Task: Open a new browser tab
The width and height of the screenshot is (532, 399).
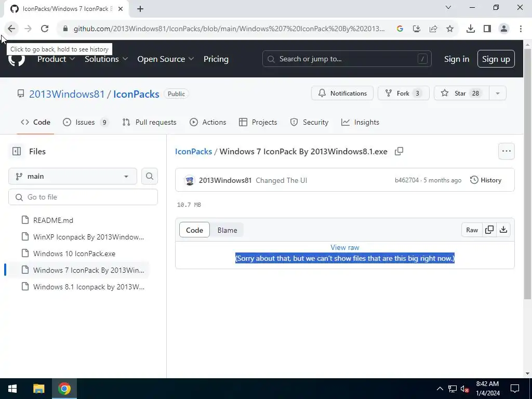Action: point(140,9)
